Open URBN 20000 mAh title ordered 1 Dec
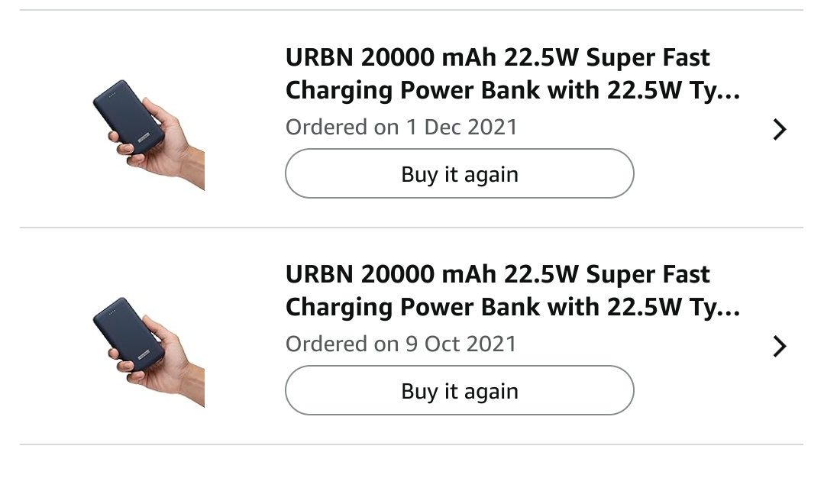Viewport: 824px width, 504px height. (x=513, y=73)
